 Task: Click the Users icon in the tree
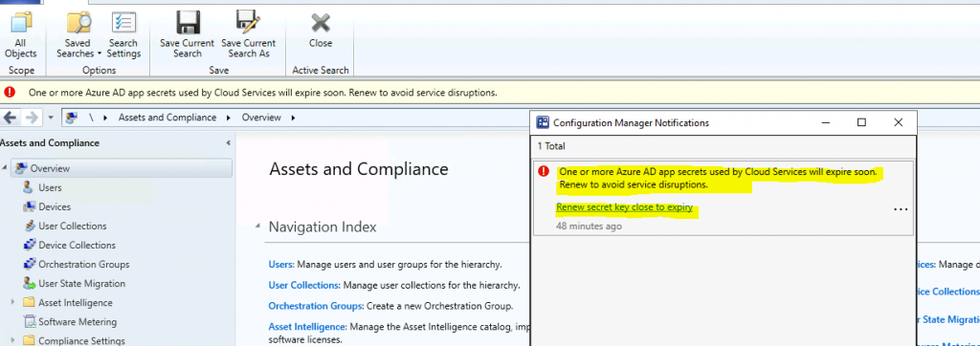[28, 187]
